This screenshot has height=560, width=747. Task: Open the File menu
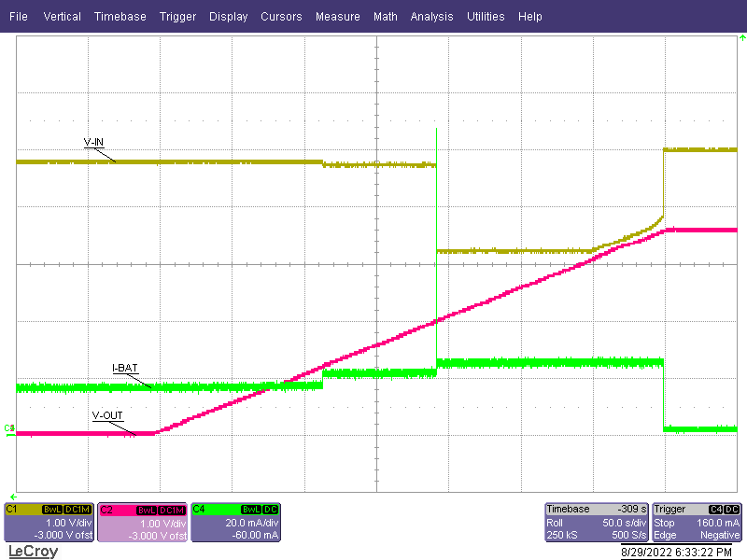[18, 17]
